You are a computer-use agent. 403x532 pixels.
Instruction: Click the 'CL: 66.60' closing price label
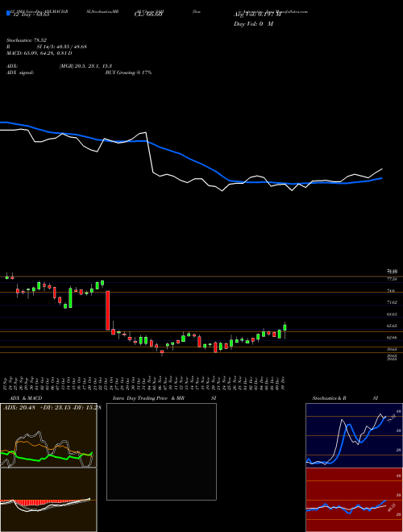pyautogui.click(x=148, y=15)
